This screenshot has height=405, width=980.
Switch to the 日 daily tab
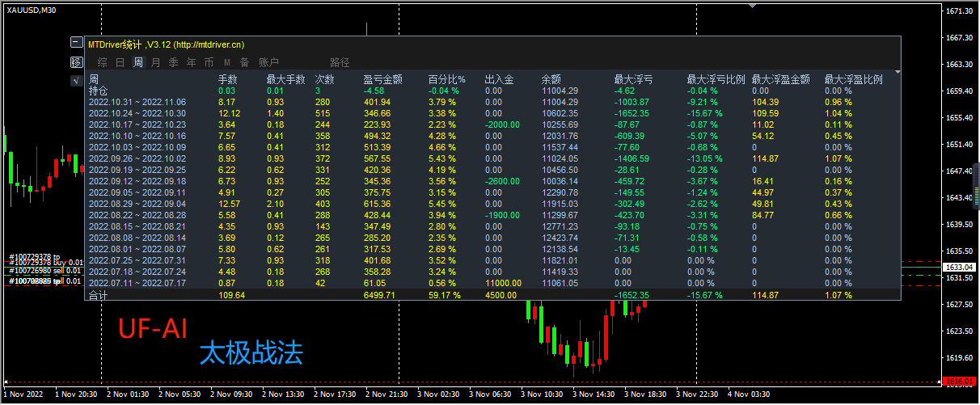[120, 62]
